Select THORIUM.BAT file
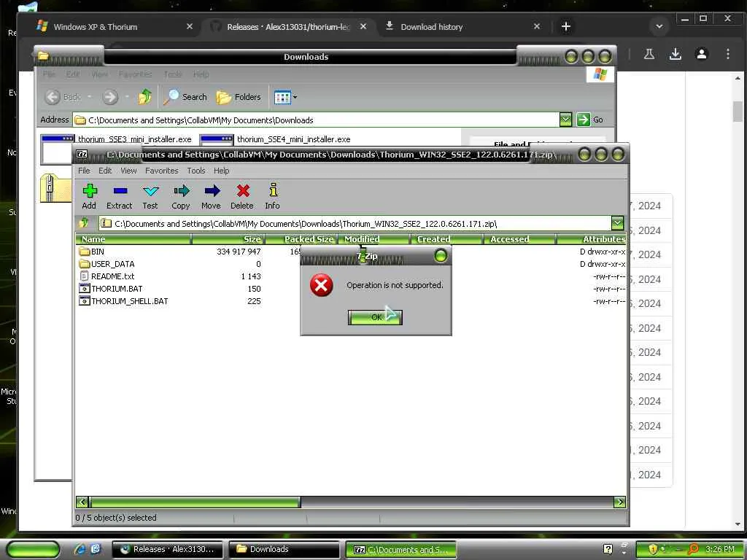The image size is (747, 560). pos(111,289)
